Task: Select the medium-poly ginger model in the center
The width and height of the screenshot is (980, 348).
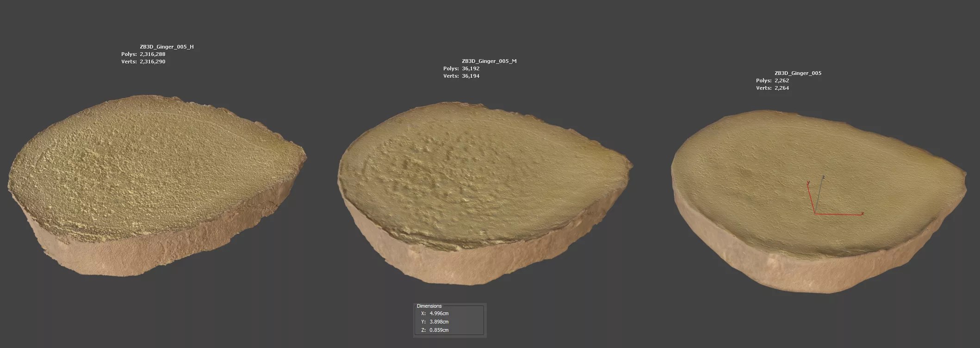Action: pos(481,194)
